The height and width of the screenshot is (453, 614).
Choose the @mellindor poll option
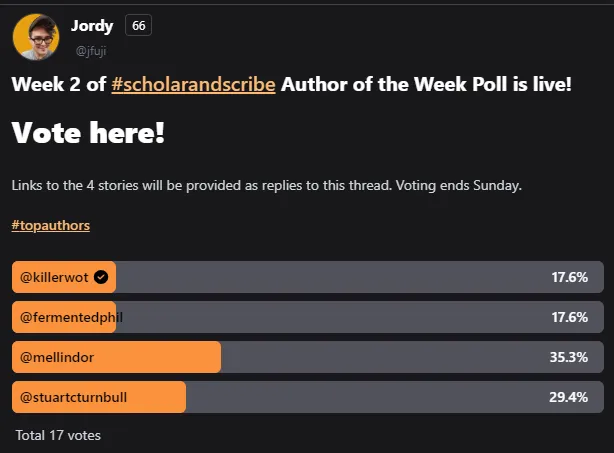click(x=308, y=357)
